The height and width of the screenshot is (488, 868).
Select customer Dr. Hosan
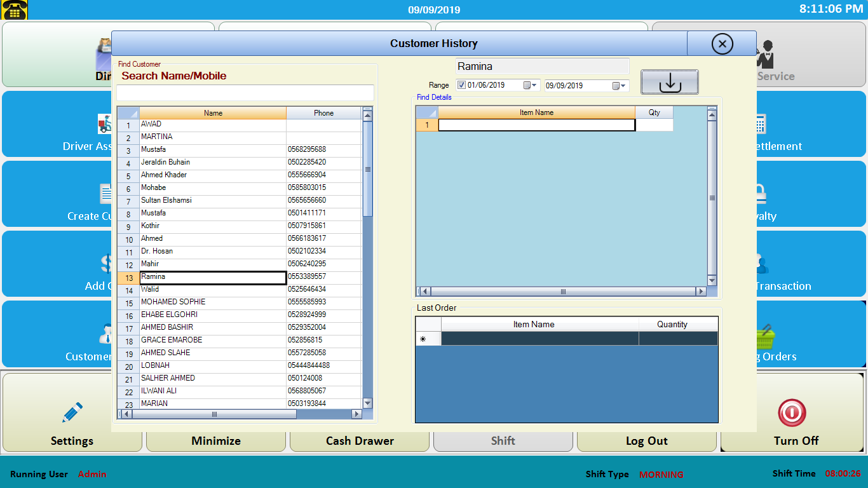(x=213, y=252)
